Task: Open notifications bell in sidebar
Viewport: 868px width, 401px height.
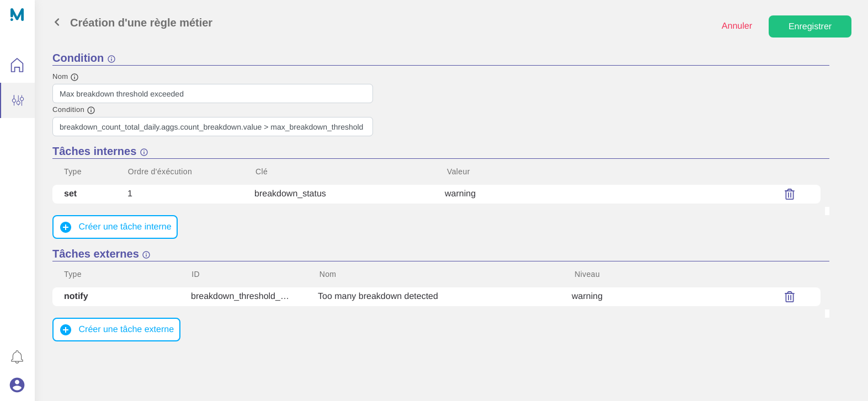Action: (17, 357)
